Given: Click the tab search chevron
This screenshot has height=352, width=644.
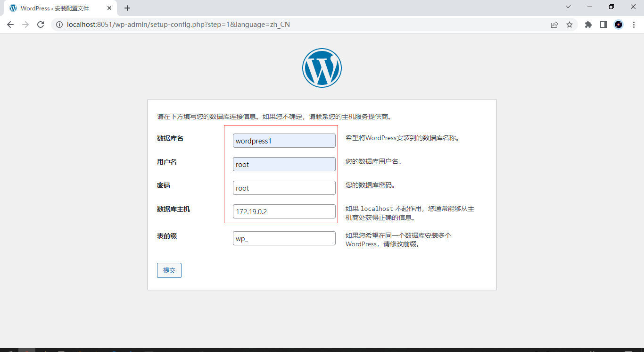Looking at the screenshot, I should 568,7.
